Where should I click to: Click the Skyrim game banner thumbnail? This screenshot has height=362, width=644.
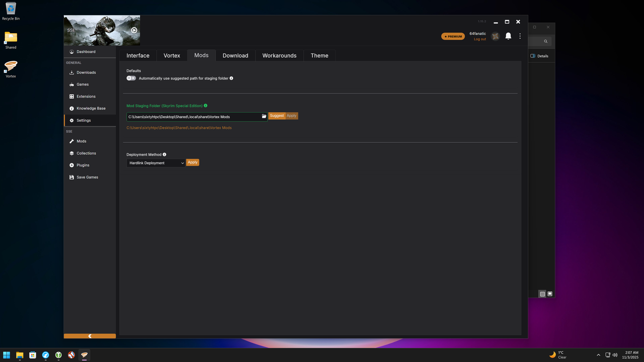(102, 31)
